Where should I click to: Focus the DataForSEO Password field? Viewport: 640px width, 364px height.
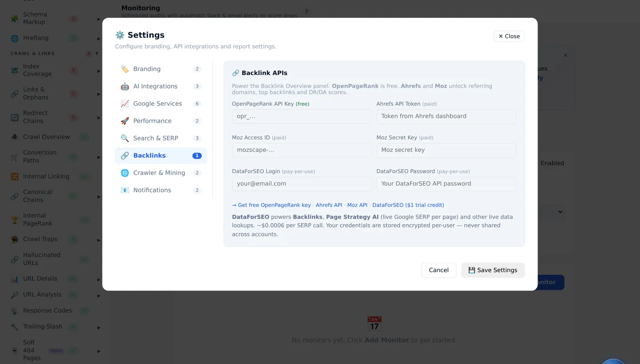[446, 184]
